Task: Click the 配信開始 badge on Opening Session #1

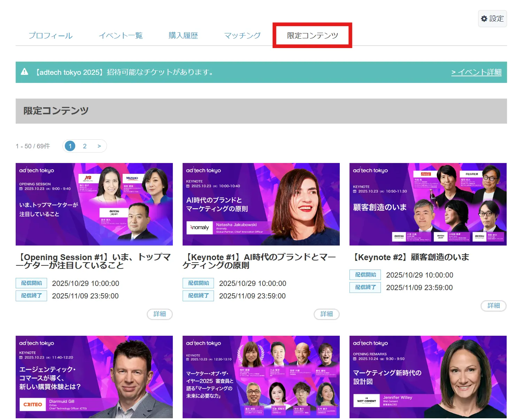Action: point(31,283)
